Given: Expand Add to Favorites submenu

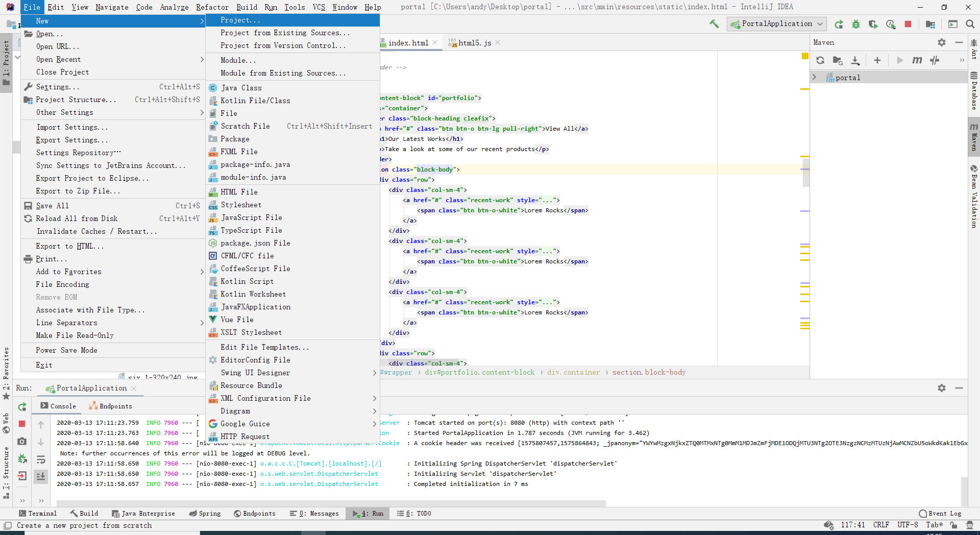Looking at the screenshot, I should (x=113, y=272).
